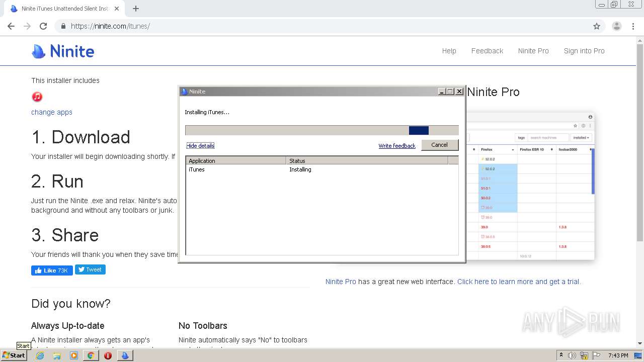The height and width of the screenshot is (362, 644).
Task: Open the Write feedback link in installer
Action: click(397, 146)
